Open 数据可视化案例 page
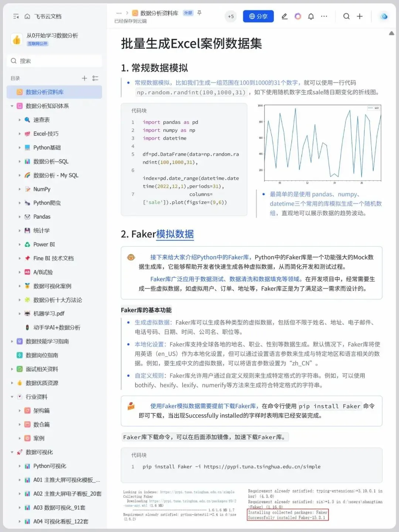Screen dimensions: 399x532 click(x=52, y=286)
